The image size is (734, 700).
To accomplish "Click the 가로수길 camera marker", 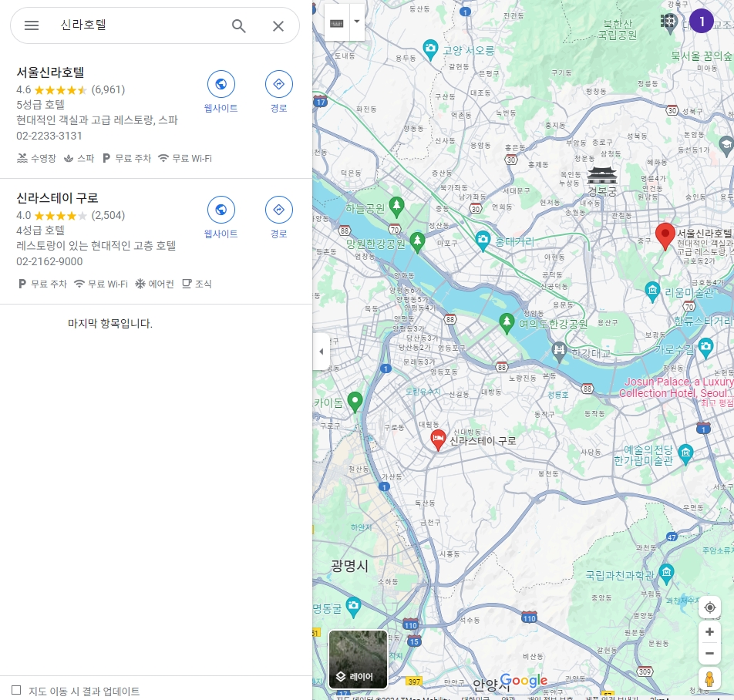I will [x=705, y=348].
